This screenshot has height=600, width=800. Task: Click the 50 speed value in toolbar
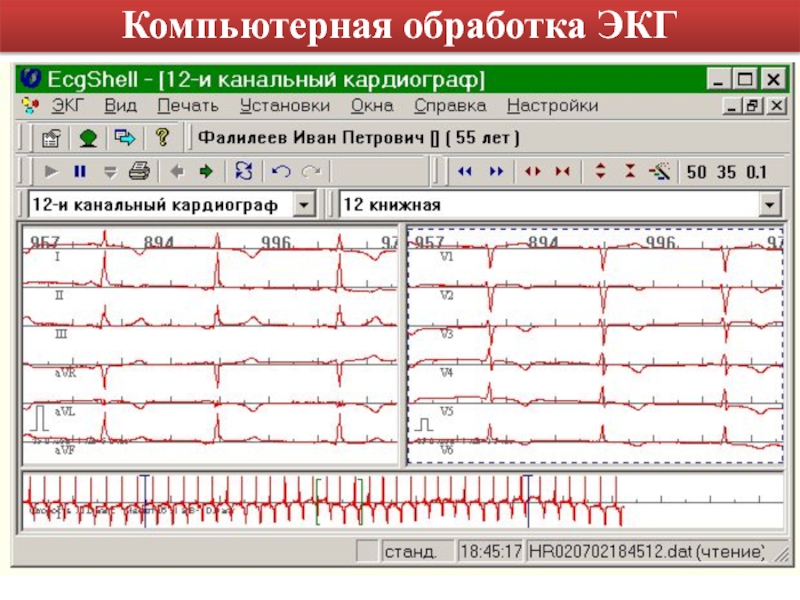697,172
